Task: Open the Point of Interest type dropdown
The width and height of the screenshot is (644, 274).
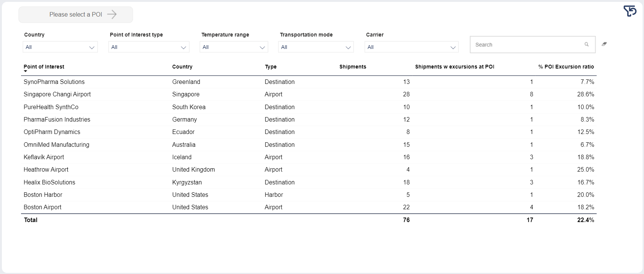Action: tap(149, 47)
